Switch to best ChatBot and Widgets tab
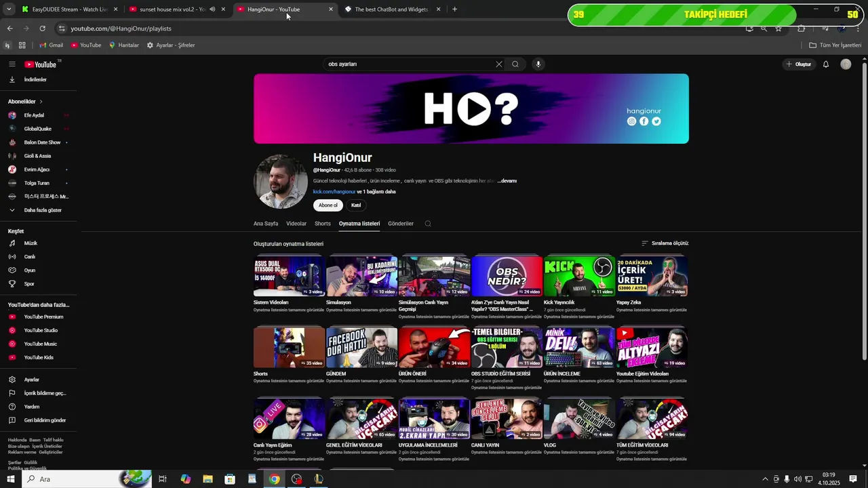 (x=392, y=9)
